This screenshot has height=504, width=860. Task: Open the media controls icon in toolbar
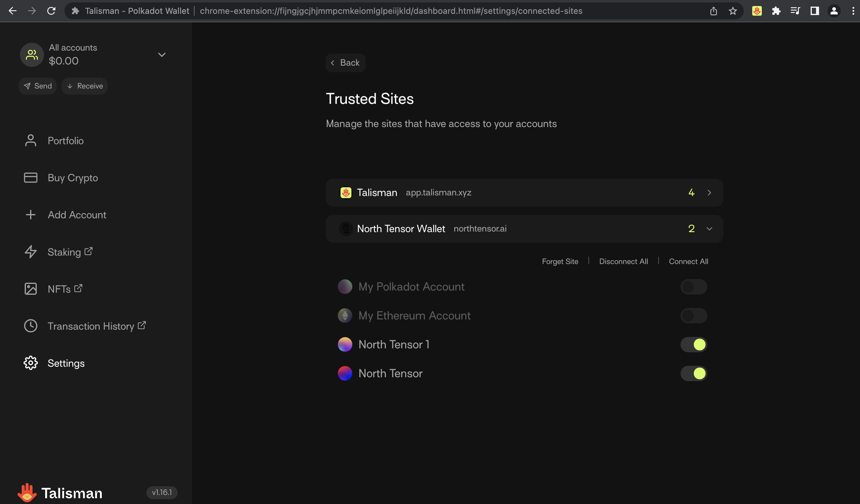tap(795, 11)
